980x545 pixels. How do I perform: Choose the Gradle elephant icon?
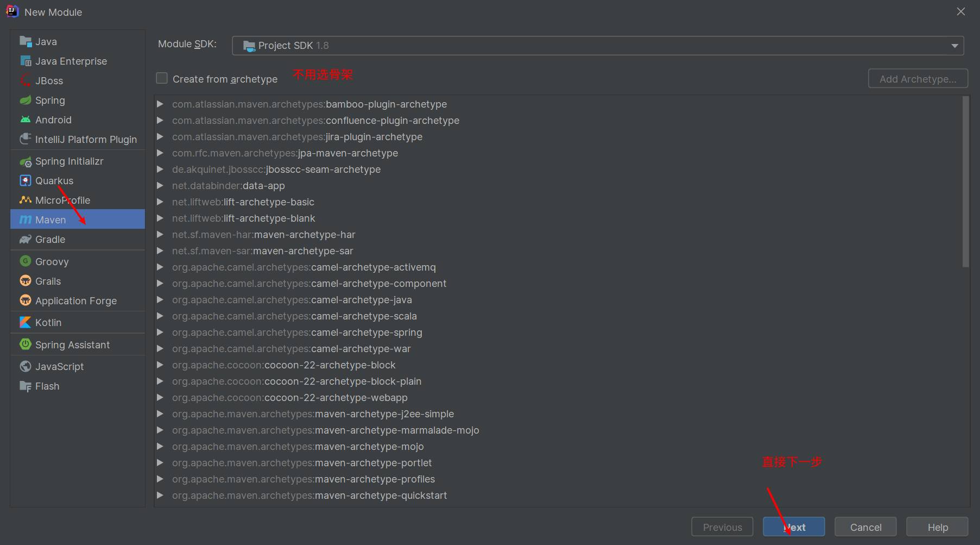click(26, 239)
